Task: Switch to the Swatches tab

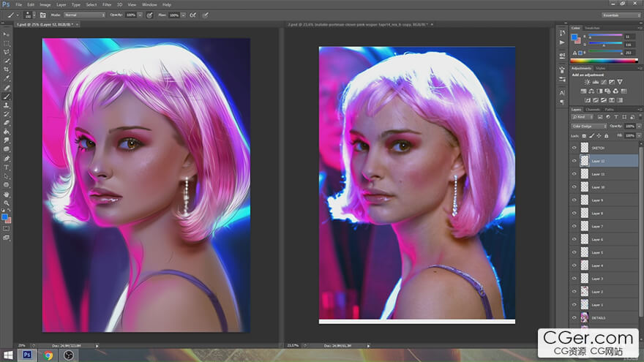Action: coord(592,28)
